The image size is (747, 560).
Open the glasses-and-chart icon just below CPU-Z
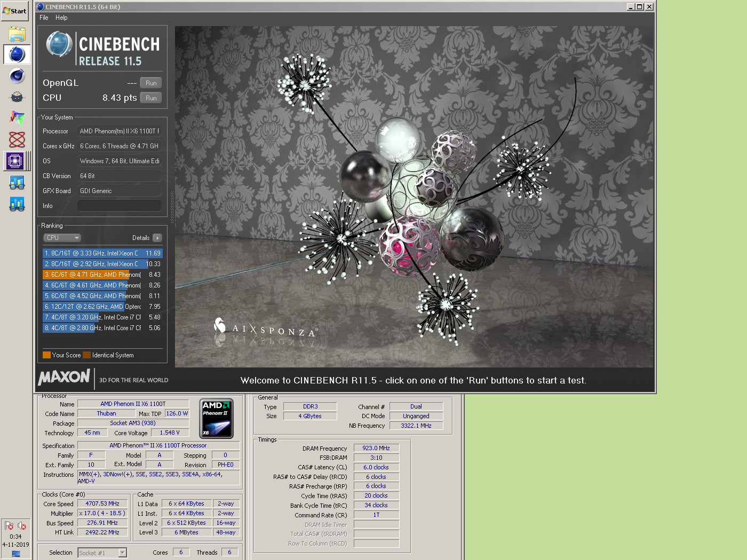click(x=17, y=182)
